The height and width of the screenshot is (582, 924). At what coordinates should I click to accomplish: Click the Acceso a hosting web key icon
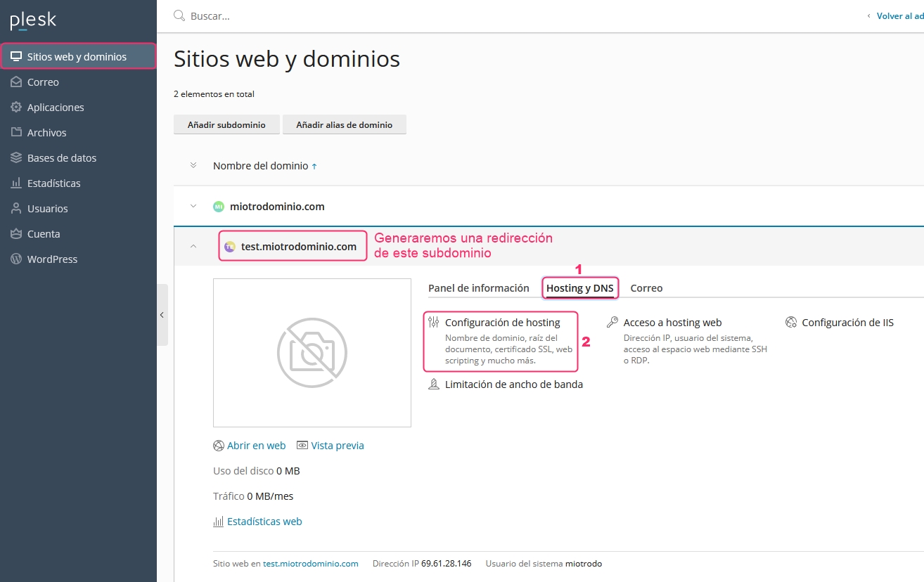click(612, 323)
